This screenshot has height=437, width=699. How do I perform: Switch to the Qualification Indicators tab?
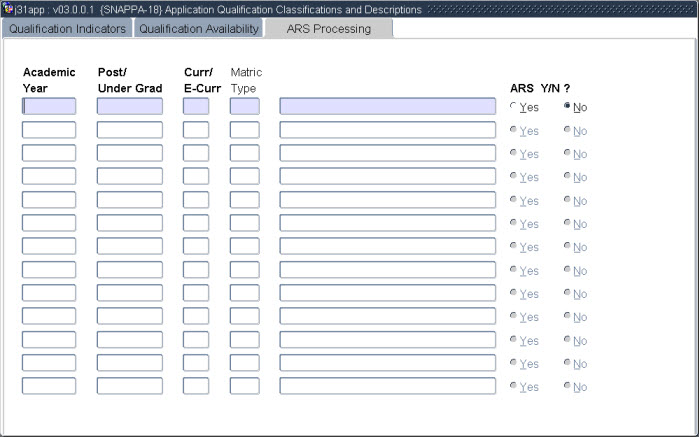pyautogui.click(x=67, y=29)
